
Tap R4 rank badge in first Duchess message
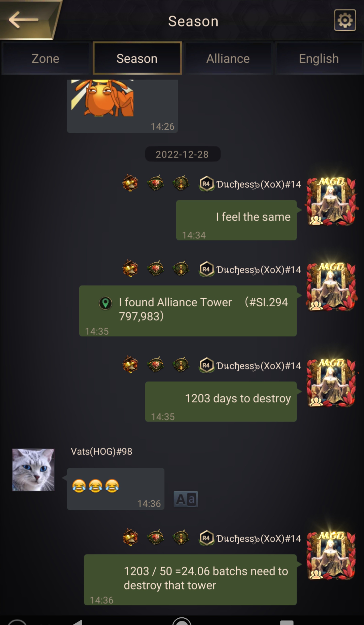(x=206, y=184)
